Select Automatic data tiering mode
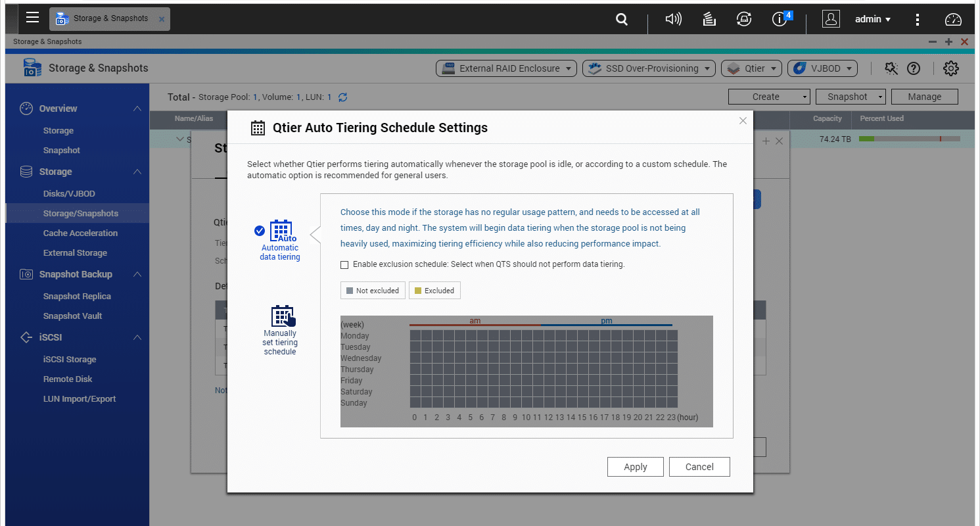This screenshot has width=980, height=526. (281, 240)
